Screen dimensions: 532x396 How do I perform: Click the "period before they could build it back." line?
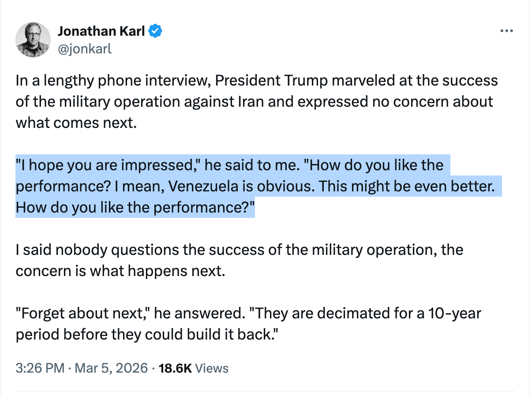[149, 334]
